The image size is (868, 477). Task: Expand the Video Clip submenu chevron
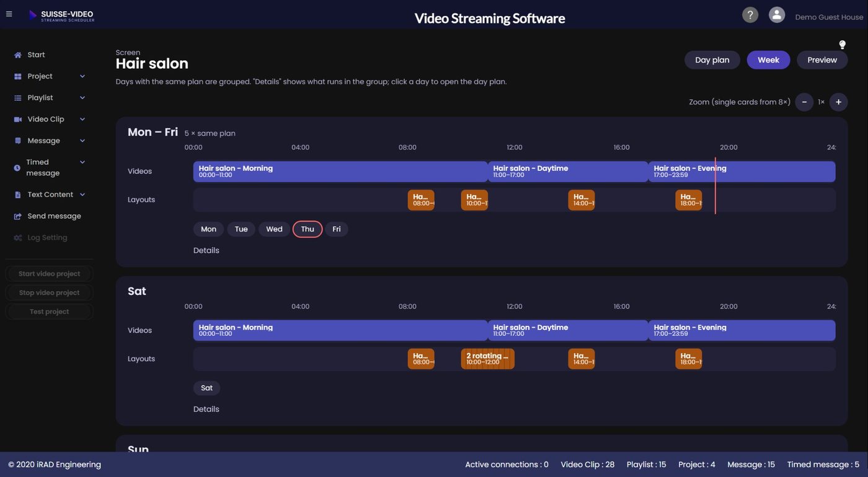(x=82, y=119)
